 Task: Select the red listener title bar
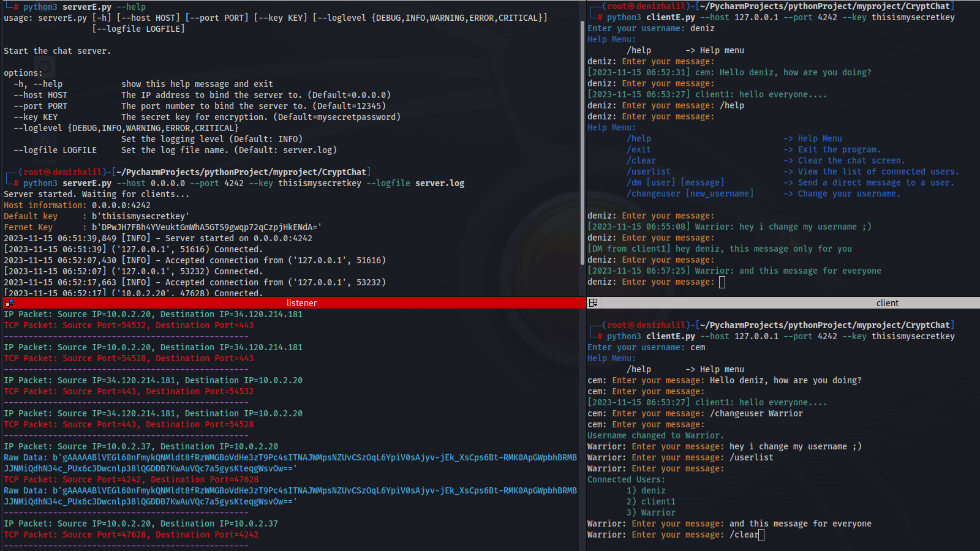(293, 303)
